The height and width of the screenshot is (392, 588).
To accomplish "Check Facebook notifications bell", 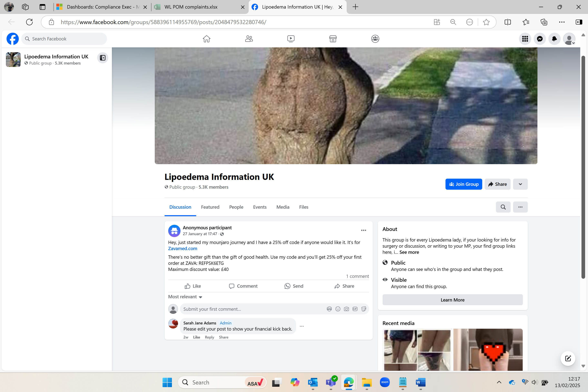I will [x=554, y=39].
